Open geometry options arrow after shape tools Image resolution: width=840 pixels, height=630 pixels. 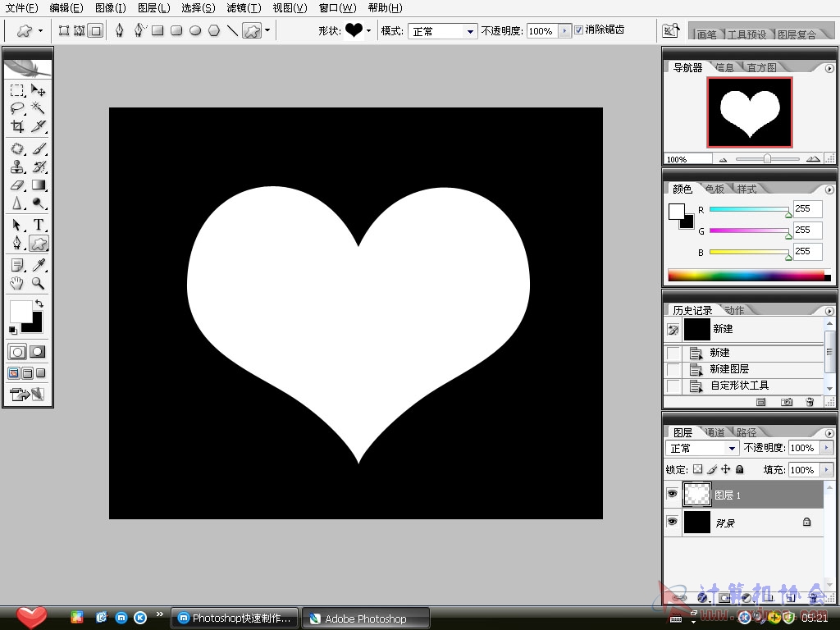[267, 30]
